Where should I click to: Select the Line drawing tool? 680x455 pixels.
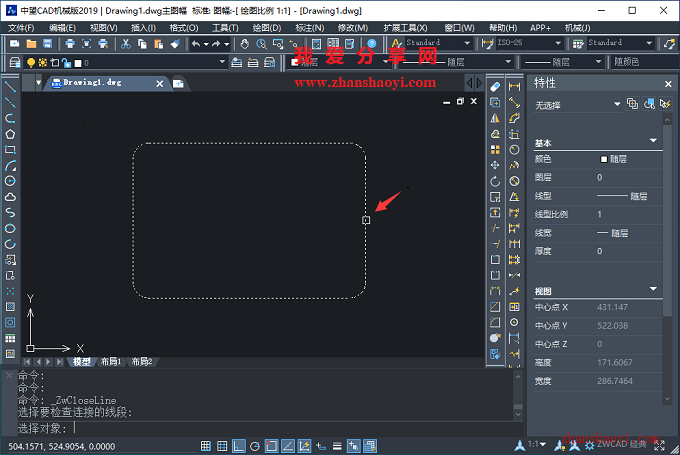point(10,87)
